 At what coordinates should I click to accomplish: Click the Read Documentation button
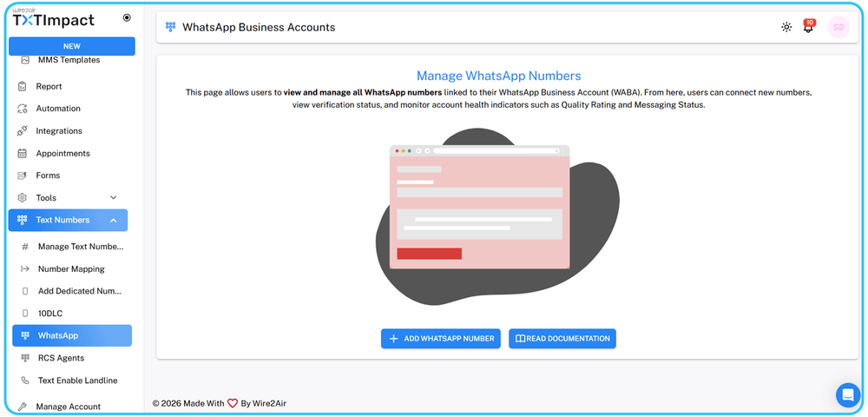(562, 339)
